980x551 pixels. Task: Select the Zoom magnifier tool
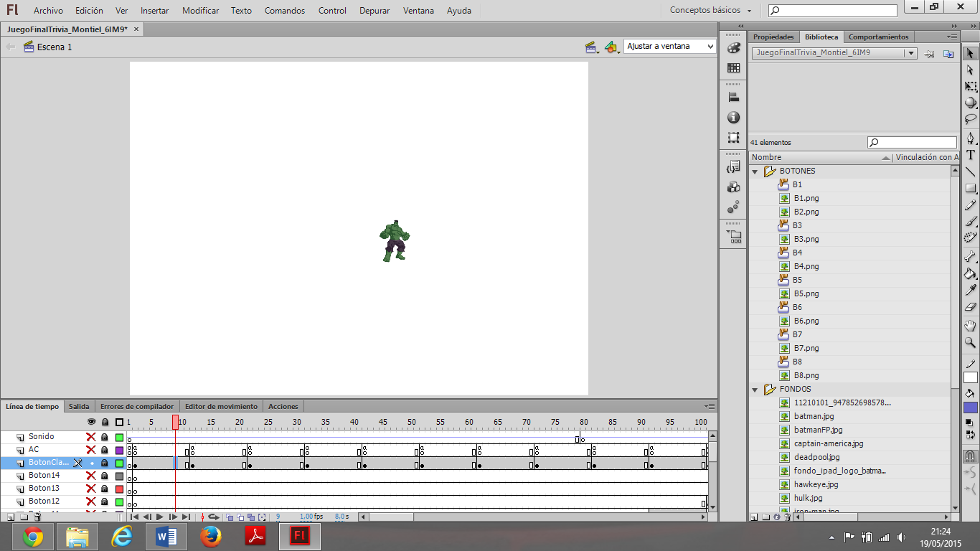pos(971,343)
